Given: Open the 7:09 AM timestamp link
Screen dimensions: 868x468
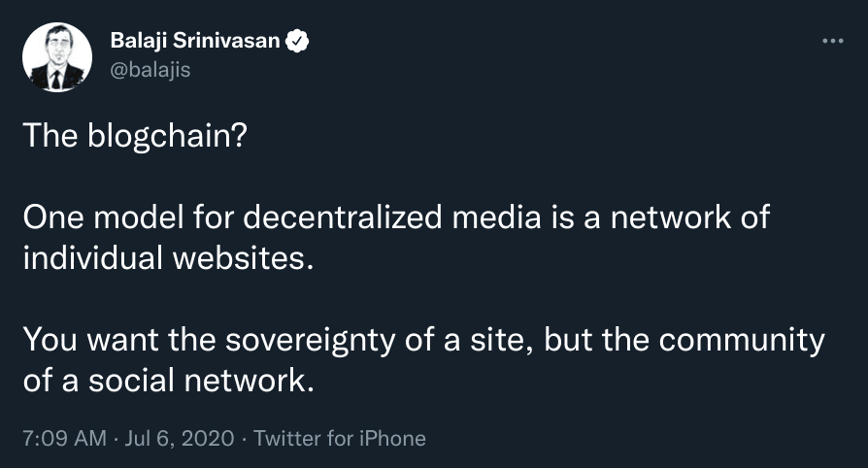Looking at the screenshot, I should pos(64,438).
